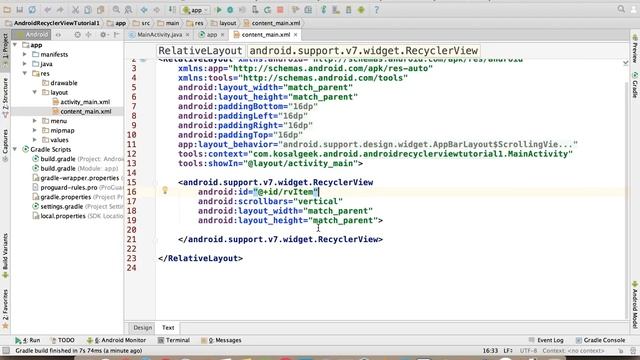Click the Search Everywhere magnifier icon
Viewport: 640px width, 360px height.
point(621,9)
